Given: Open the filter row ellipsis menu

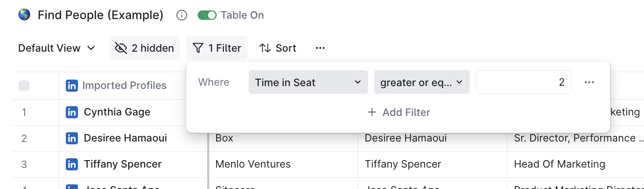Looking at the screenshot, I should [x=589, y=82].
